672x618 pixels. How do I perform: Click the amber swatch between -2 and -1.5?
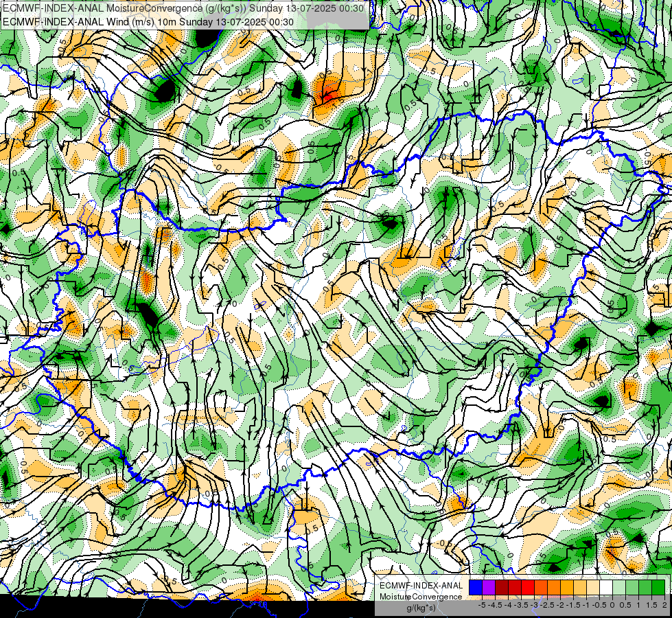567,587
